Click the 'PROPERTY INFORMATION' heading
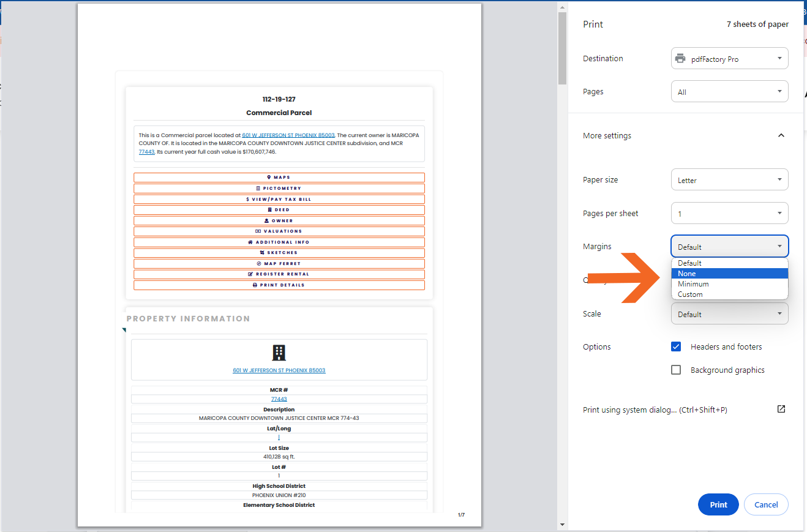This screenshot has height=532, width=807. (x=189, y=318)
